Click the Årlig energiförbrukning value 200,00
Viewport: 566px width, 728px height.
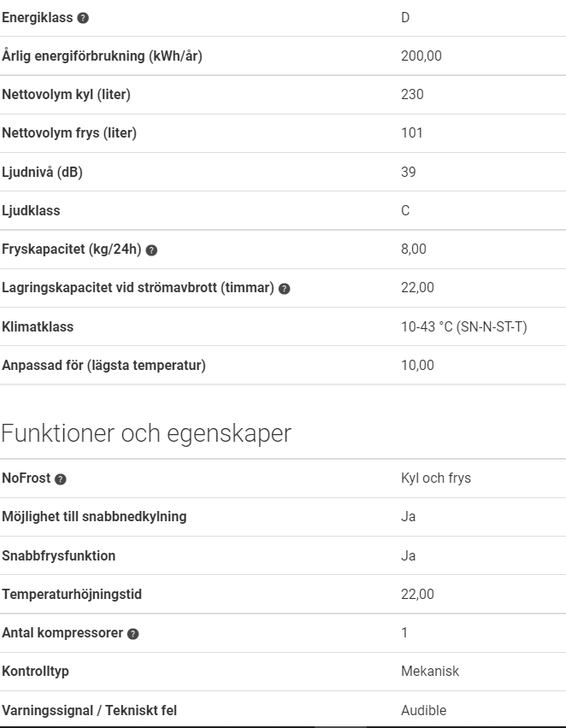click(x=422, y=56)
